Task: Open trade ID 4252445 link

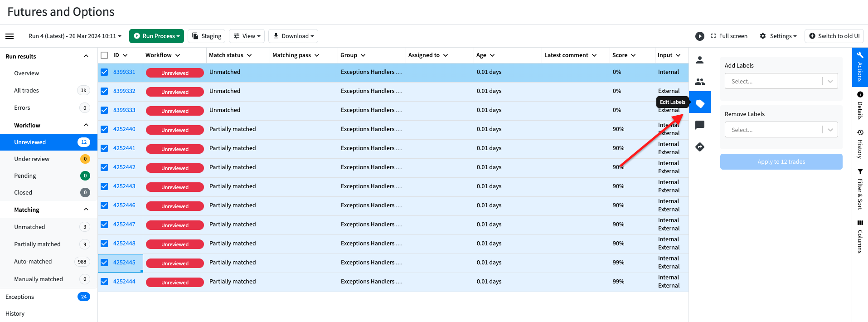Action: point(124,263)
